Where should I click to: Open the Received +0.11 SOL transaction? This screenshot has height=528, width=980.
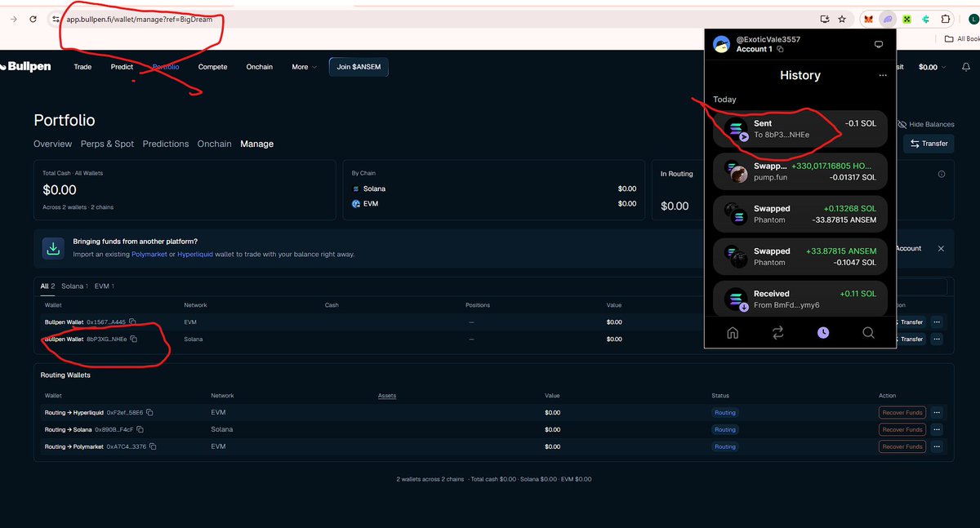click(x=800, y=299)
